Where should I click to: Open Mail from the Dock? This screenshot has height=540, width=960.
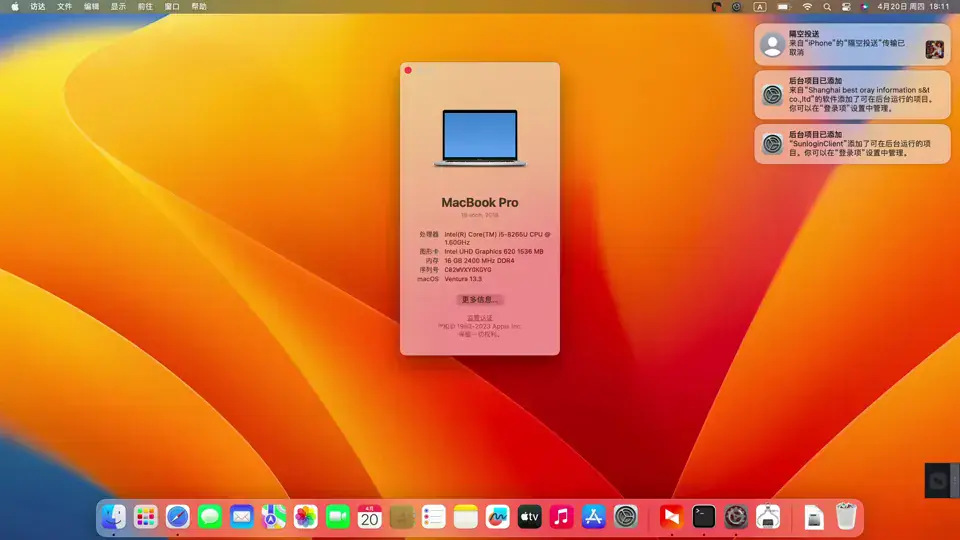coord(241,517)
